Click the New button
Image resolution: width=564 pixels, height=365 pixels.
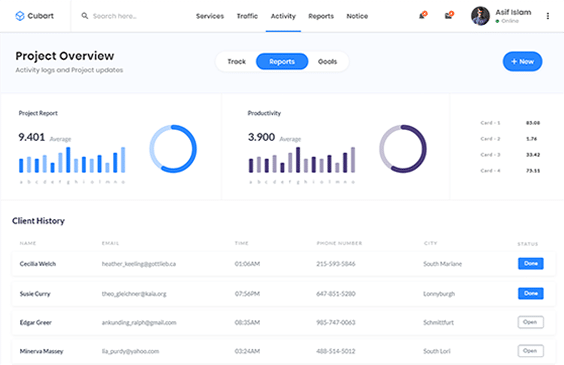click(522, 61)
